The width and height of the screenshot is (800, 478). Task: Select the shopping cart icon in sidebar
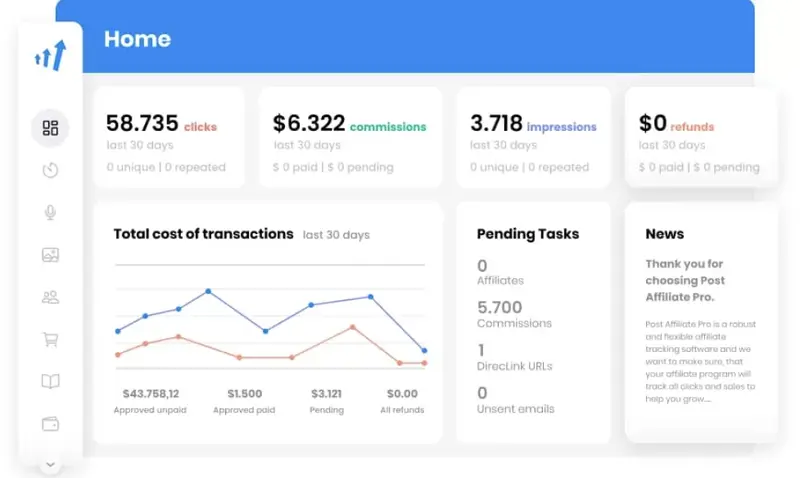point(50,339)
